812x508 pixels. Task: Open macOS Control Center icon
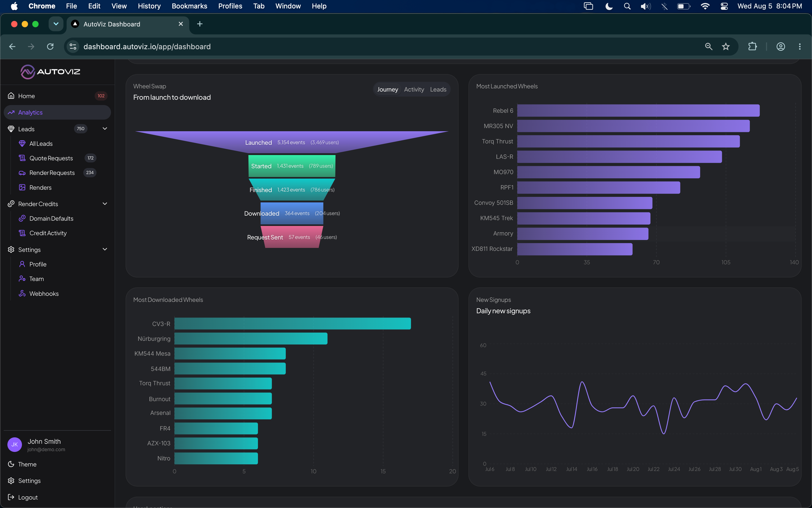(724, 6)
